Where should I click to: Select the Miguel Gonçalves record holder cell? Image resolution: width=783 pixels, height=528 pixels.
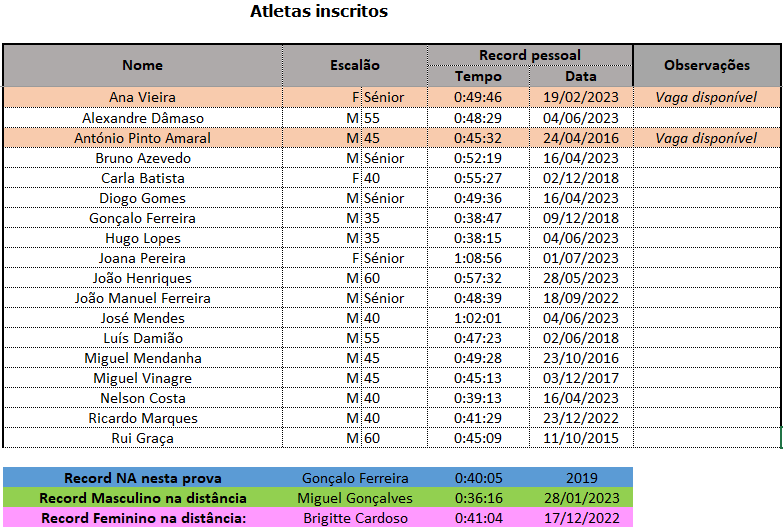click(x=355, y=498)
